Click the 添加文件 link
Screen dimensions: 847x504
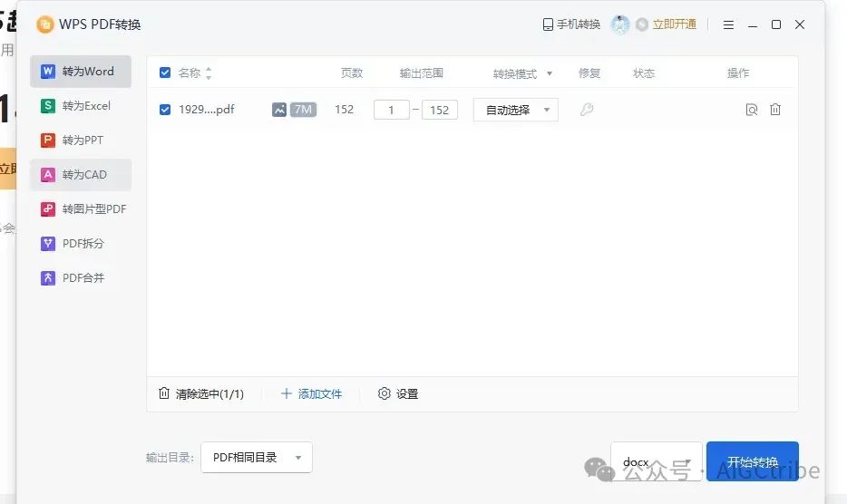(x=311, y=393)
